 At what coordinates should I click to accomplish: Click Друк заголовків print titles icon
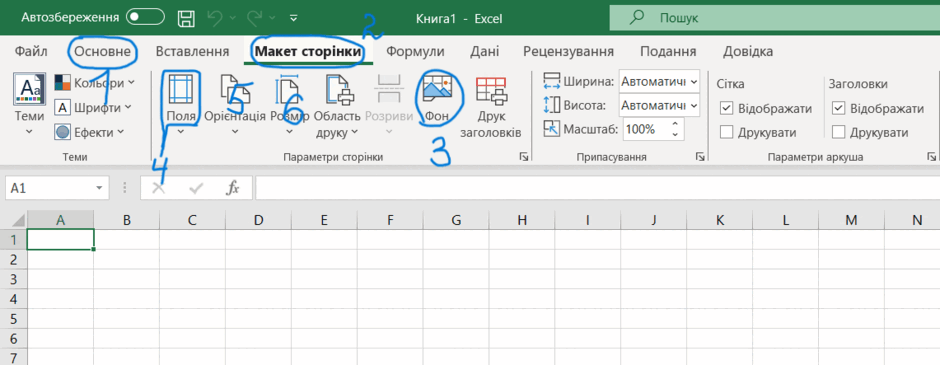pos(492,91)
